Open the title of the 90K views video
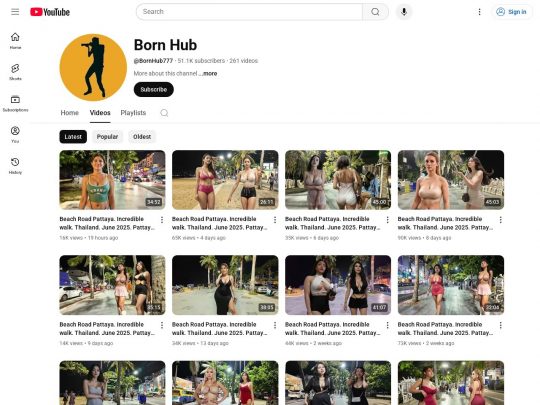Viewport: 540px width, 405px height. coord(445,223)
